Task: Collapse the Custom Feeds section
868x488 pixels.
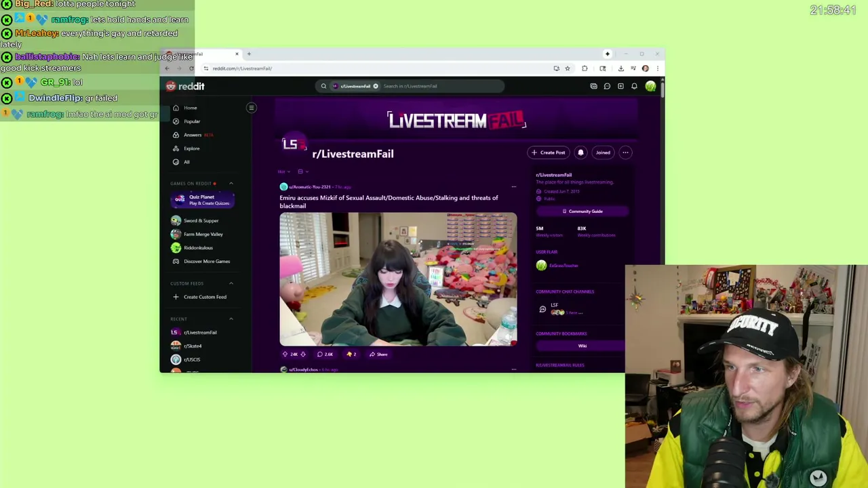Action: click(x=231, y=283)
